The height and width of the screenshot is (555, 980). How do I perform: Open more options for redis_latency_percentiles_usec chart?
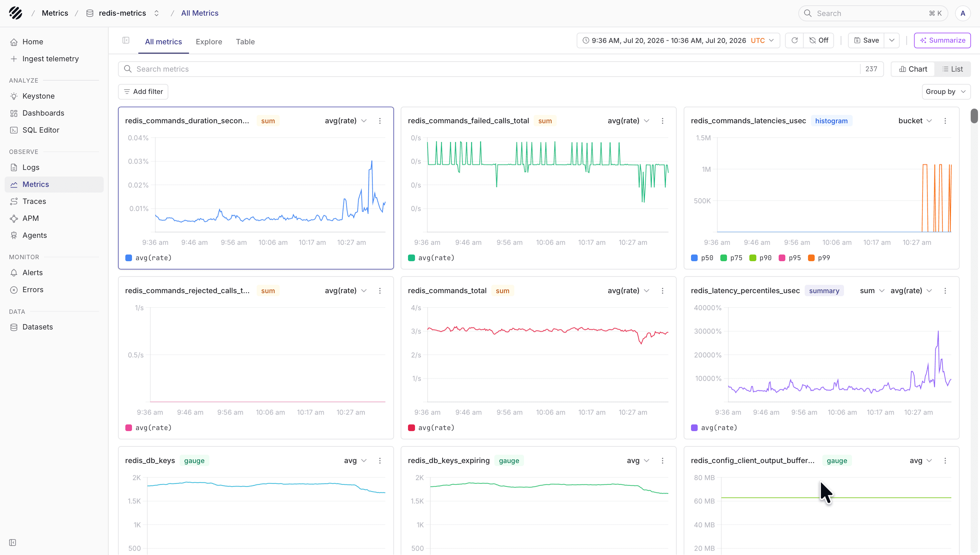[x=945, y=291]
